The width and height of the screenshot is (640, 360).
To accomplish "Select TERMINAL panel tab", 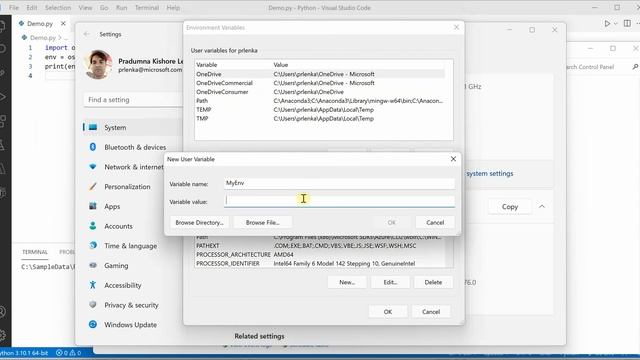I will 35,252.
